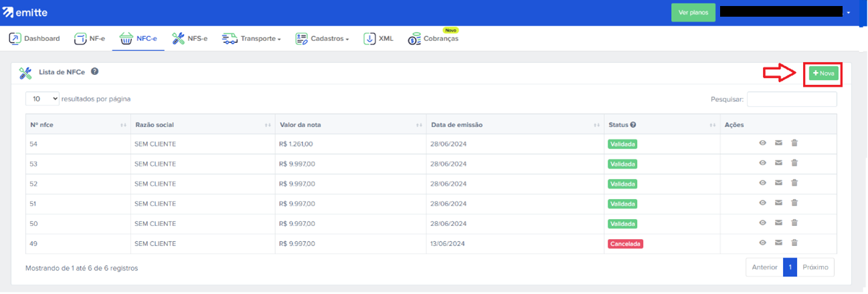
Task: Go to the Dashboard tab
Action: tap(34, 39)
